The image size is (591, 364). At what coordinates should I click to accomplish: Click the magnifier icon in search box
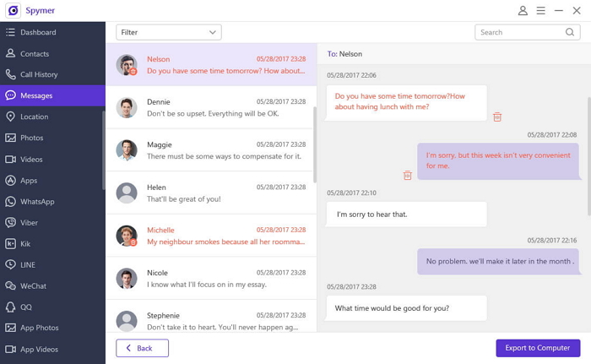(570, 32)
